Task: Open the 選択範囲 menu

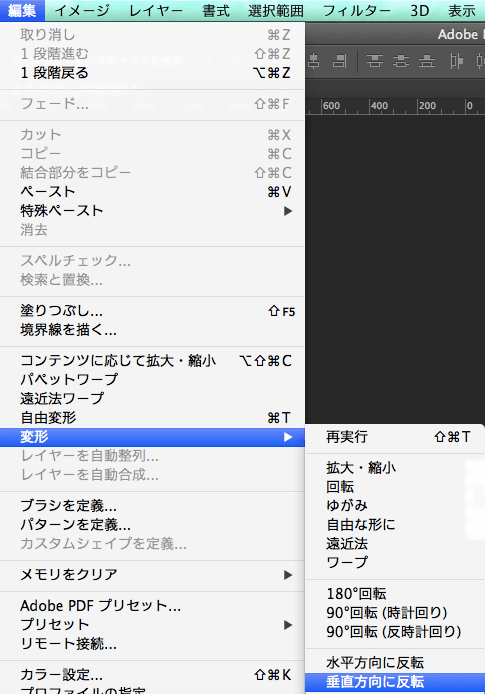Action: pos(276,11)
